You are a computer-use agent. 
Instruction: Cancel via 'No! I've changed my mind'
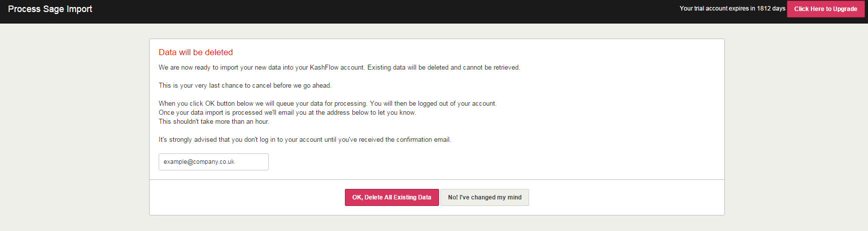tap(484, 197)
